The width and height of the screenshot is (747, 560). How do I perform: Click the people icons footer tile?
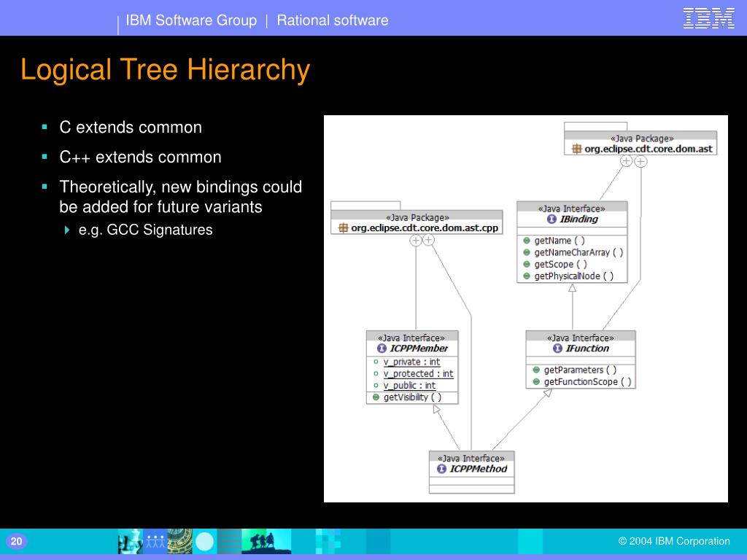click(155, 542)
